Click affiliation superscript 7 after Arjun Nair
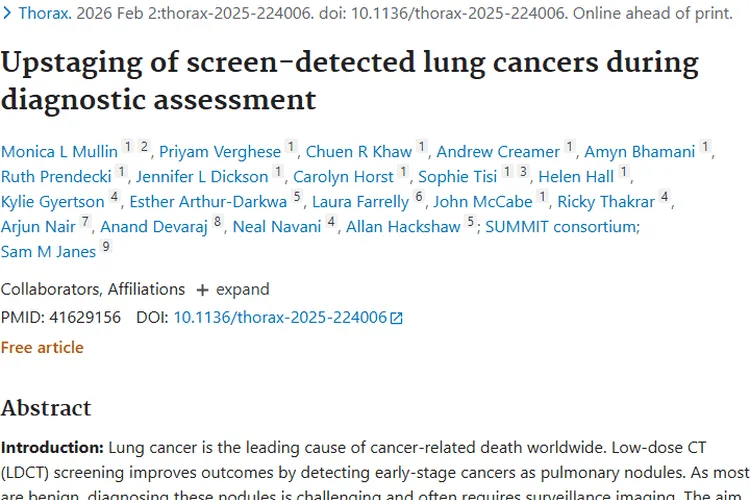 click(86, 222)
